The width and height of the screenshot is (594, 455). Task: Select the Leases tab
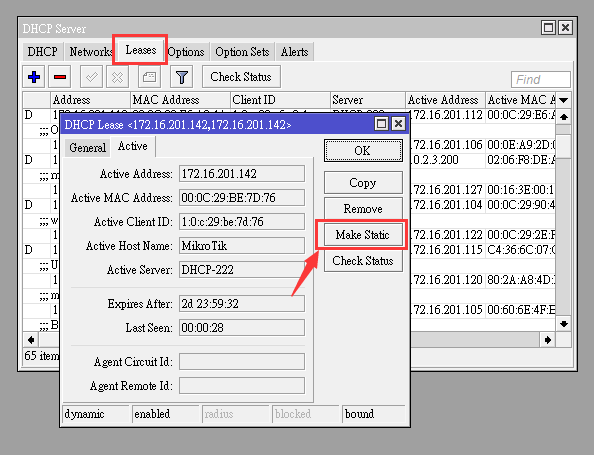point(141,50)
